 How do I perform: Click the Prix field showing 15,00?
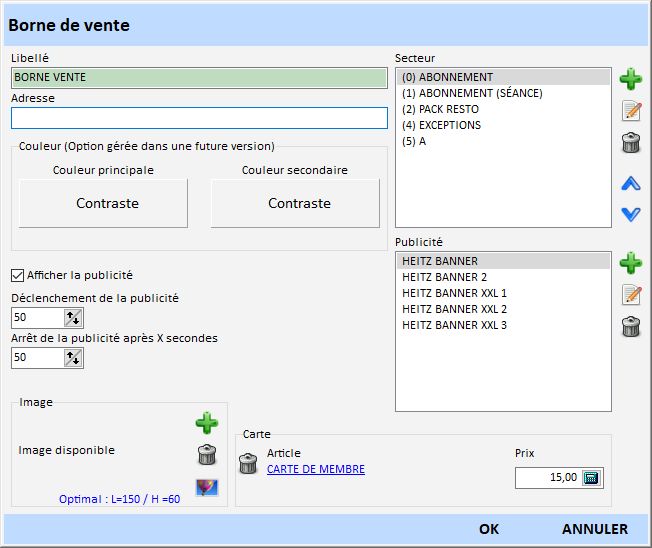[548, 478]
